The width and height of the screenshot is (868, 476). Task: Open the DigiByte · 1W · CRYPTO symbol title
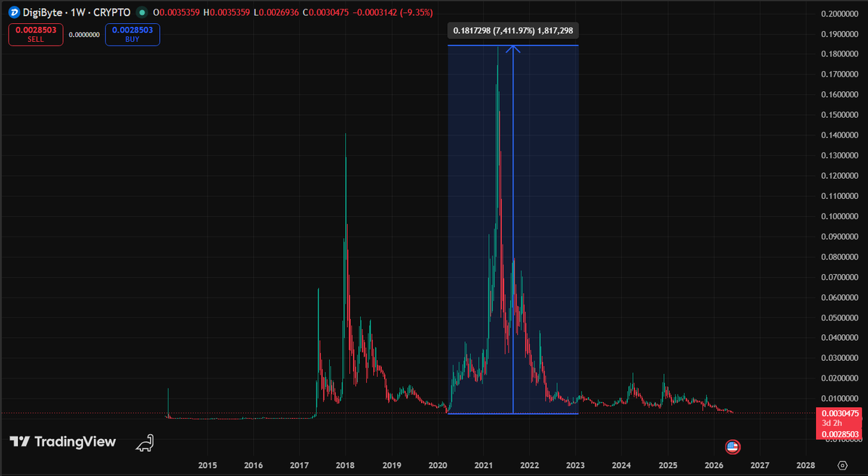tap(77, 12)
